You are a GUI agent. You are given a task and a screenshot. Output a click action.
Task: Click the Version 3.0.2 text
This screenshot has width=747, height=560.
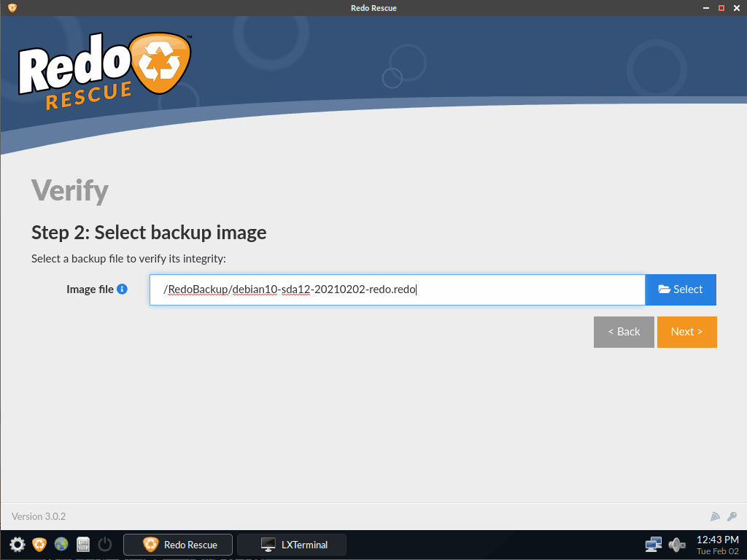point(39,517)
